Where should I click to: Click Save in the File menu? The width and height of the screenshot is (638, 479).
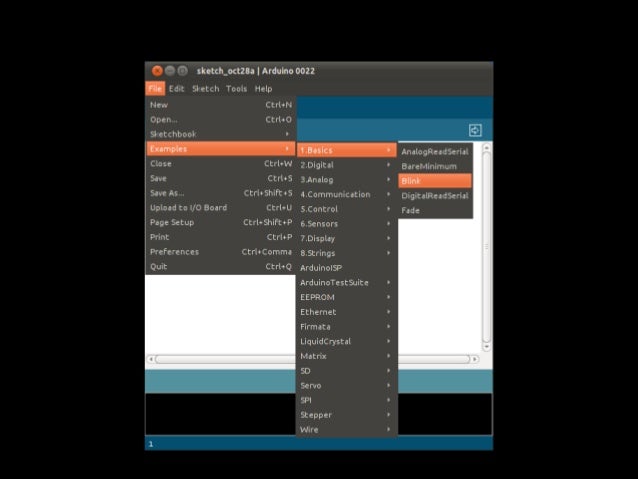click(x=221, y=178)
